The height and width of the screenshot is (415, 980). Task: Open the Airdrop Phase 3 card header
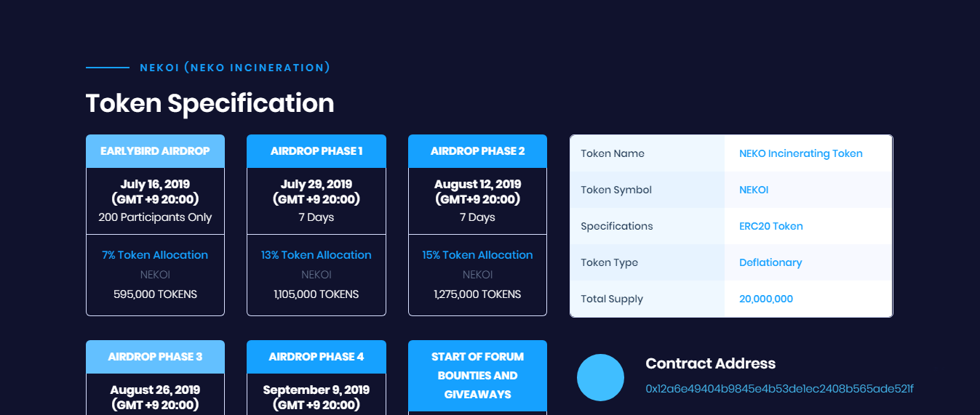click(155, 357)
